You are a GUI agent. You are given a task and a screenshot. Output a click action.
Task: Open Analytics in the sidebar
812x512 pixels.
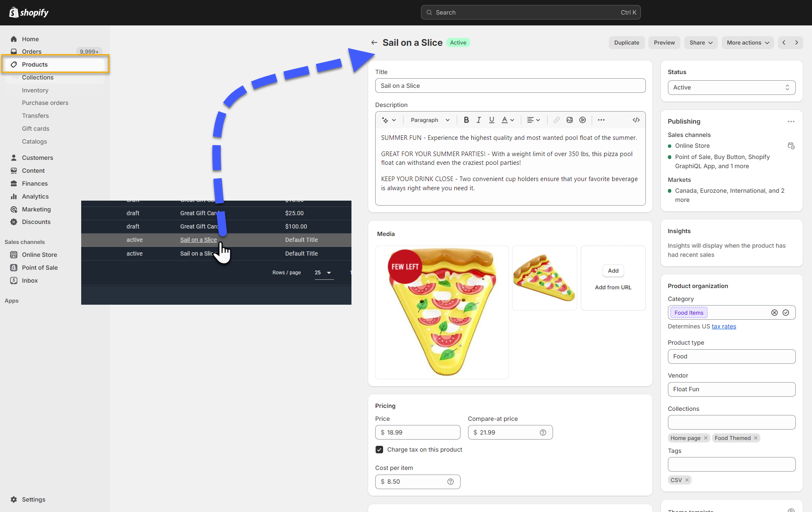pyautogui.click(x=35, y=196)
